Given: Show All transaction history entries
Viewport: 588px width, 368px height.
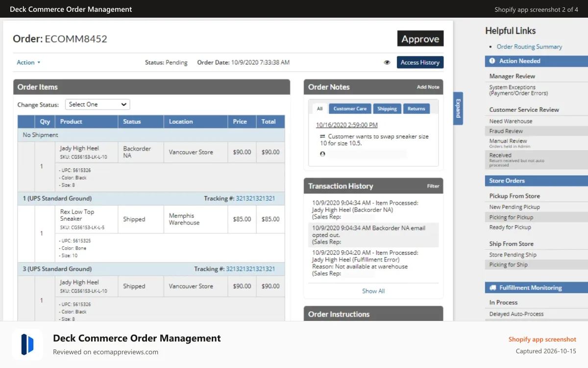Looking at the screenshot, I should tap(373, 291).
